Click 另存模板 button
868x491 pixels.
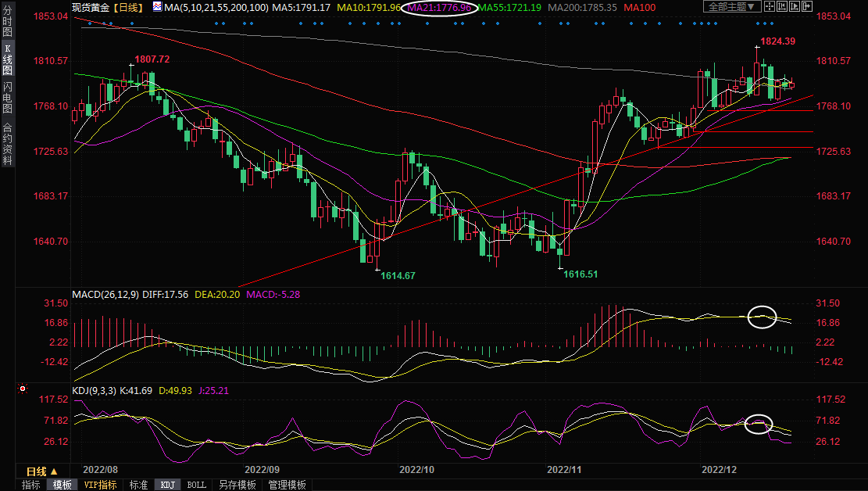[237, 485]
